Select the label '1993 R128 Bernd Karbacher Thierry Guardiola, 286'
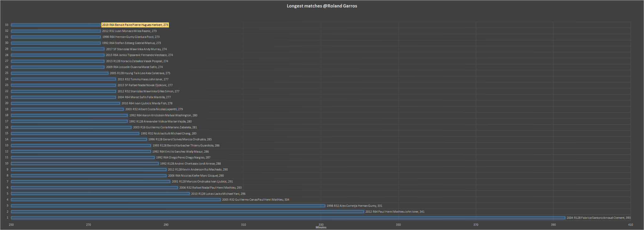The image size is (644, 230). point(186,146)
